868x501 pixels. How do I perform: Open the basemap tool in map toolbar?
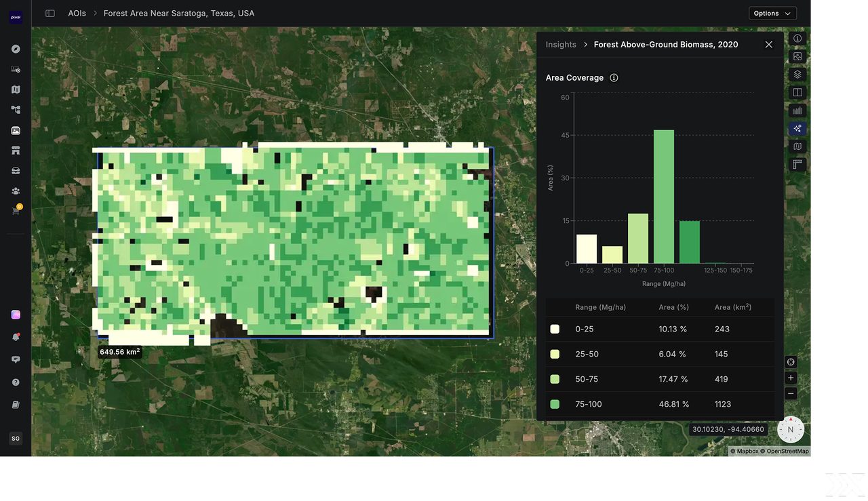click(797, 146)
